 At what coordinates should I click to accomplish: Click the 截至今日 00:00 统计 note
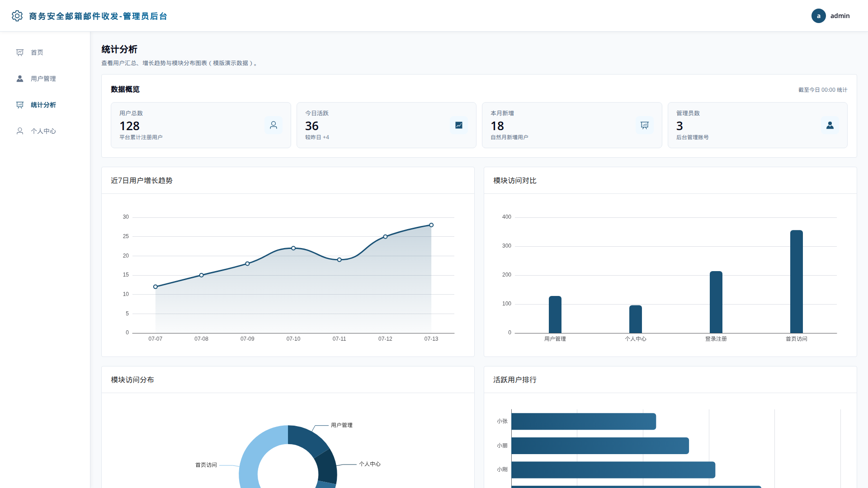tap(823, 90)
